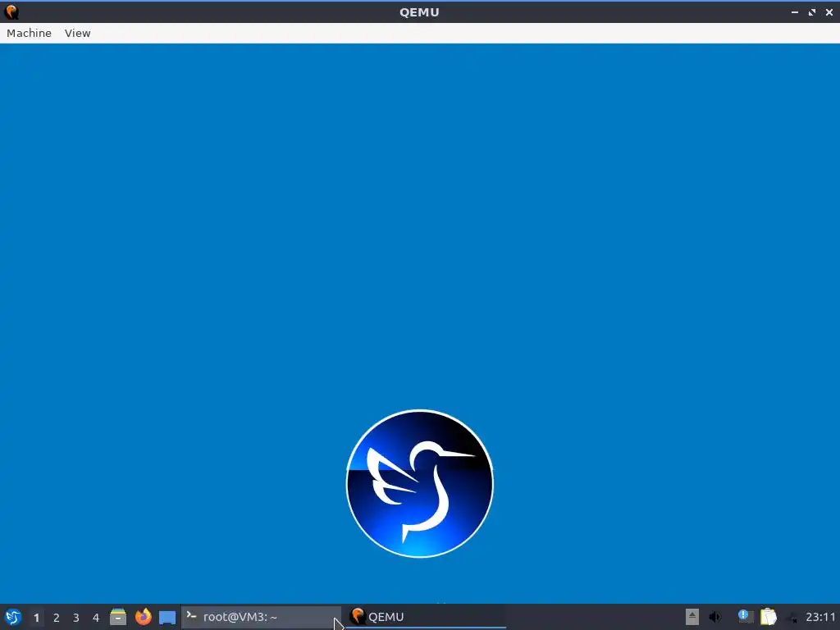Click the QEMU title bar icon

11,11
